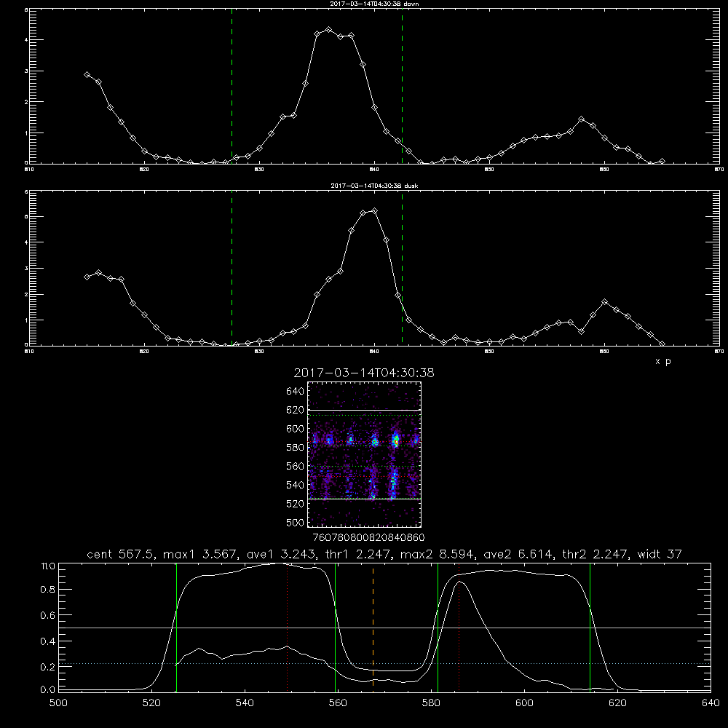The image size is (728, 728).
Task: Click the left green dashed line in dawn plot
Action: pos(232,86)
